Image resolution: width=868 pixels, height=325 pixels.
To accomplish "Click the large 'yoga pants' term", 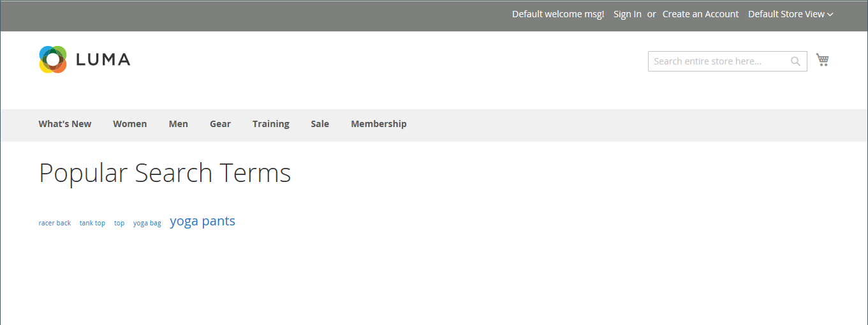I will [202, 222].
